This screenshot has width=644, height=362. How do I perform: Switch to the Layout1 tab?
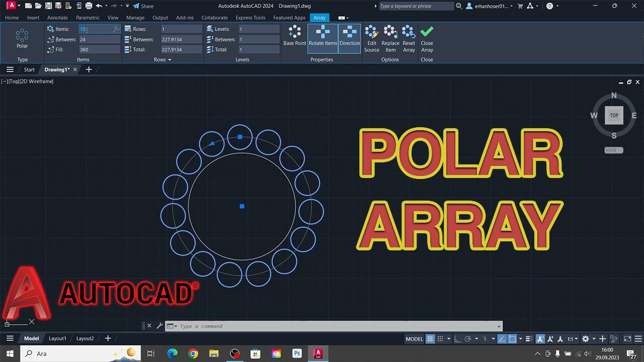pos(57,338)
